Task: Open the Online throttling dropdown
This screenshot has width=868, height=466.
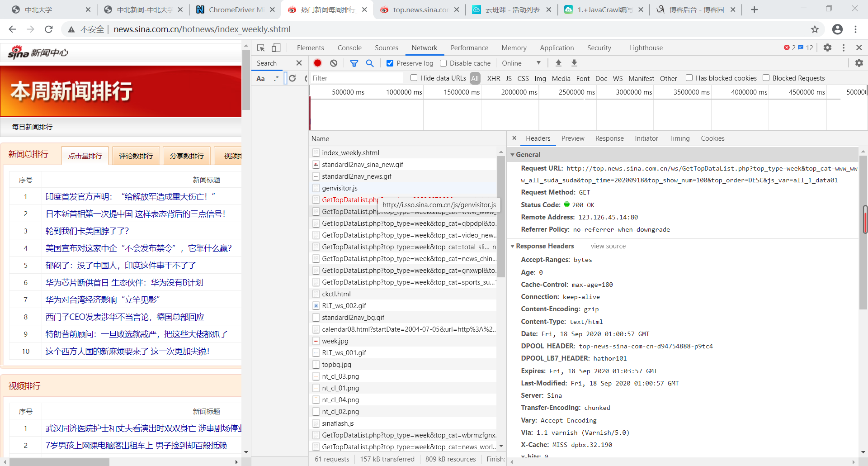Action: click(521, 63)
